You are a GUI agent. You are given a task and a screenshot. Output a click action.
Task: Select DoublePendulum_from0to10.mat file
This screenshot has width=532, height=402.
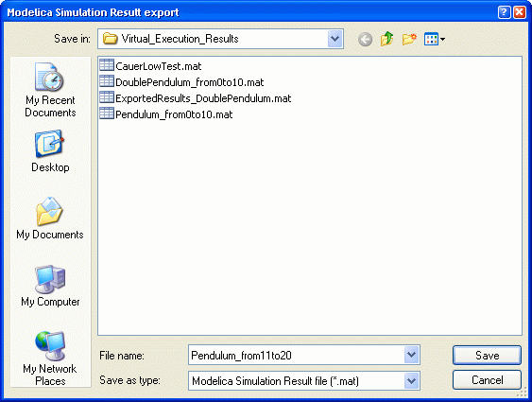(181, 82)
